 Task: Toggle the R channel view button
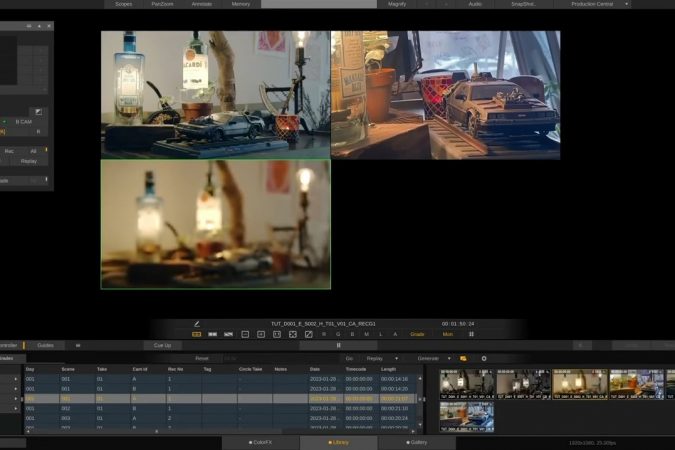tap(324, 334)
